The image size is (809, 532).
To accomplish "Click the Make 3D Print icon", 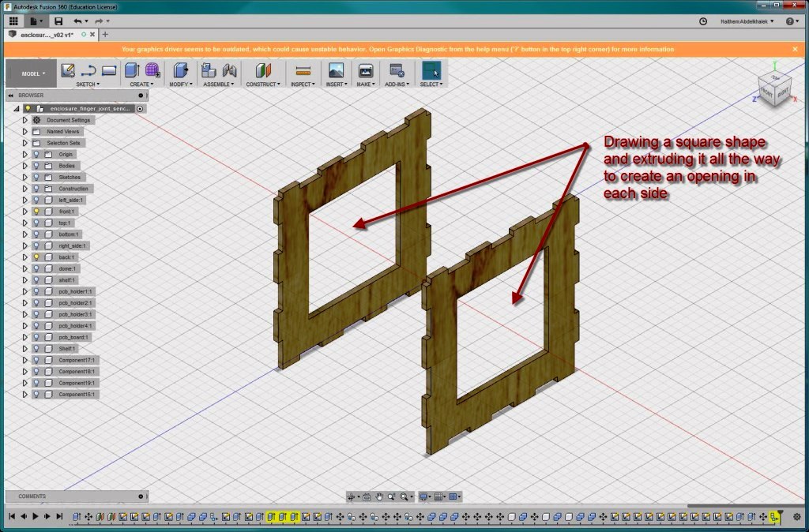I will coord(365,70).
